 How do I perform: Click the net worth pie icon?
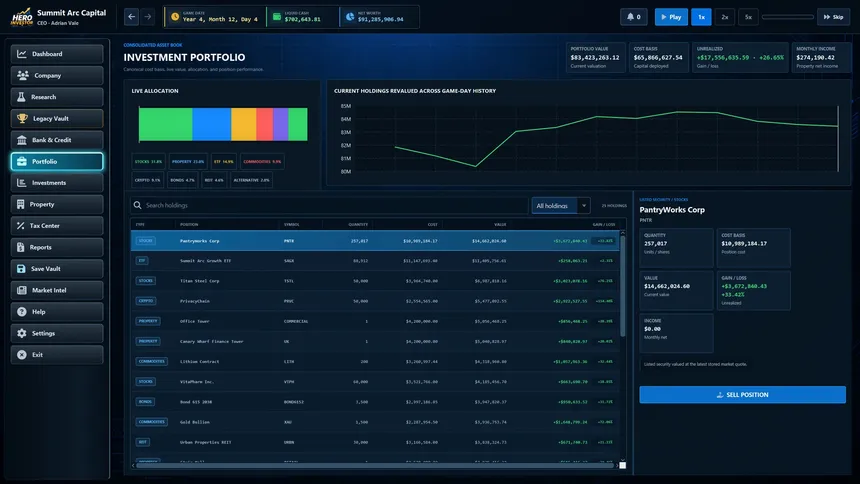point(350,16)
